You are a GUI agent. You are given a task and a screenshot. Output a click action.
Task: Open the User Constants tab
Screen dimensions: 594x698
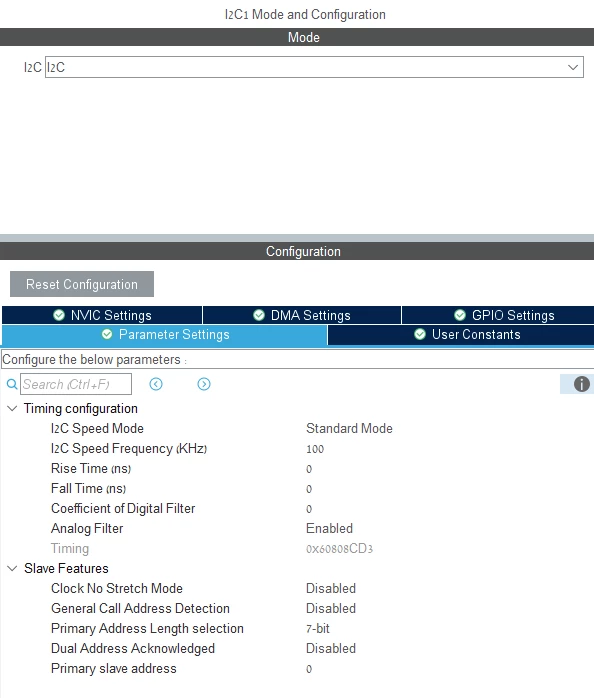(x=461, y=335)
